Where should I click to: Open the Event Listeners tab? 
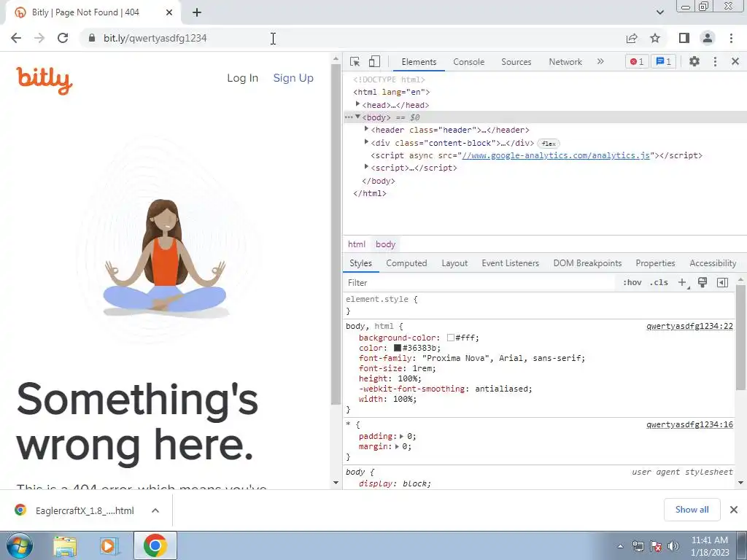click(510, 263)
